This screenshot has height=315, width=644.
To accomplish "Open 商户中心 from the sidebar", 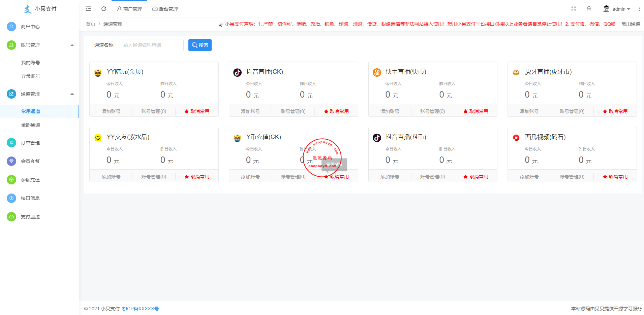I will pos(30,27).
